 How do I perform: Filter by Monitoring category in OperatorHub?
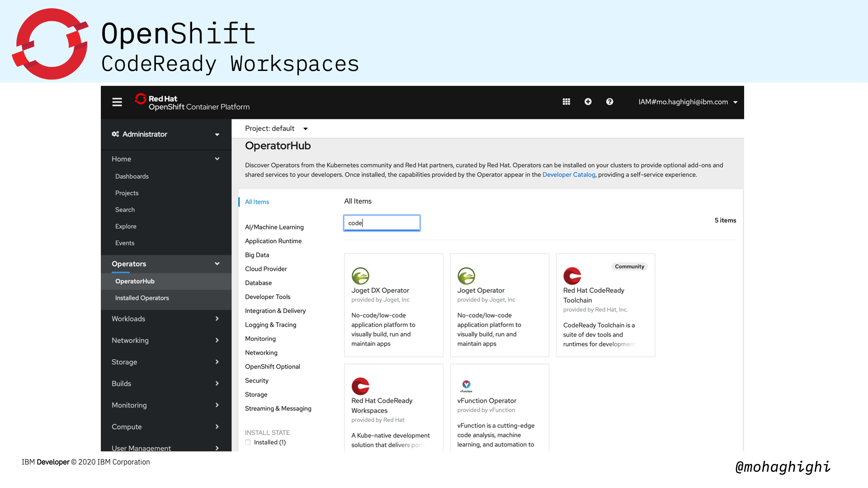pos(260,339)
